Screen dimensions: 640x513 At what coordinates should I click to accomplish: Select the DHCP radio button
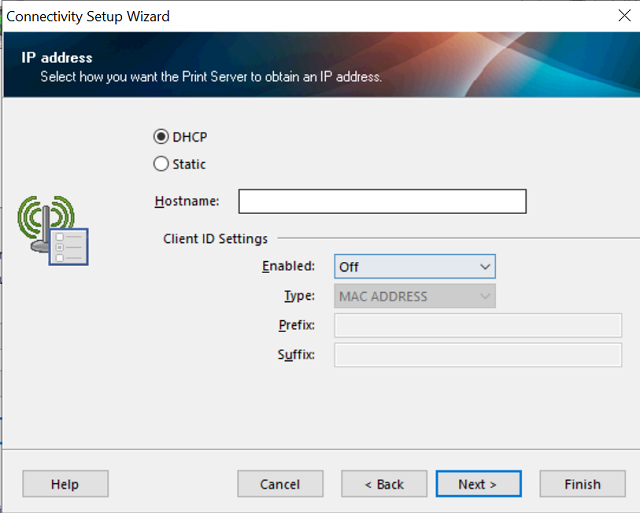161,137
